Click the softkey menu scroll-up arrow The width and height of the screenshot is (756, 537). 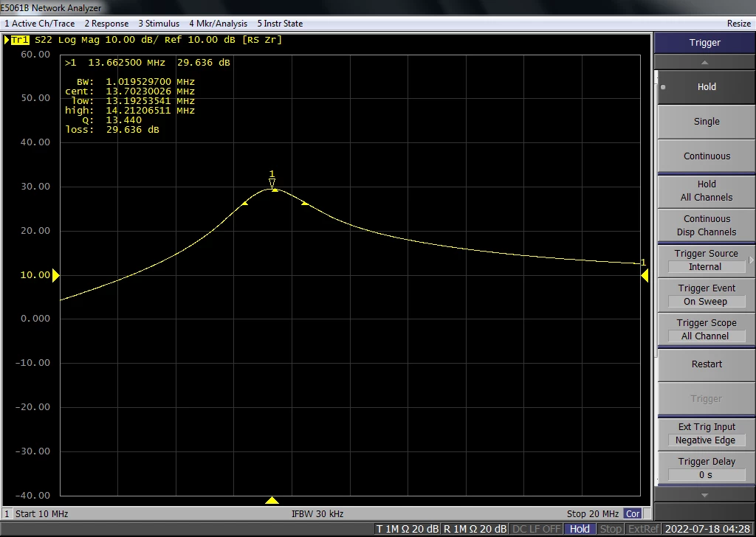pyautogui.click(x=704, y=63)
